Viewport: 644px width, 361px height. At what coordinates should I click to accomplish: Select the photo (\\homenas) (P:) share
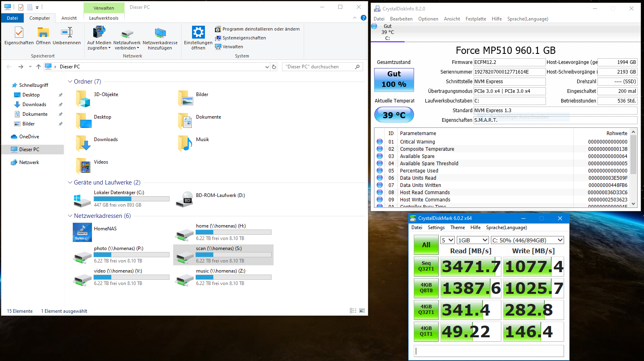tap(122, 254)
